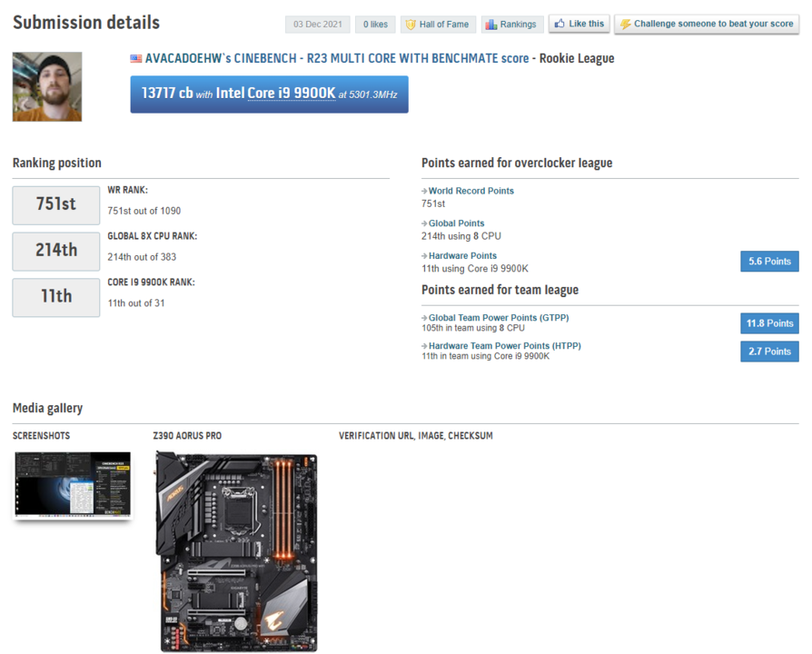This screenshot has width=812, height=654.
Task: Click the 751st WR rank box
Action: (56, 205)
